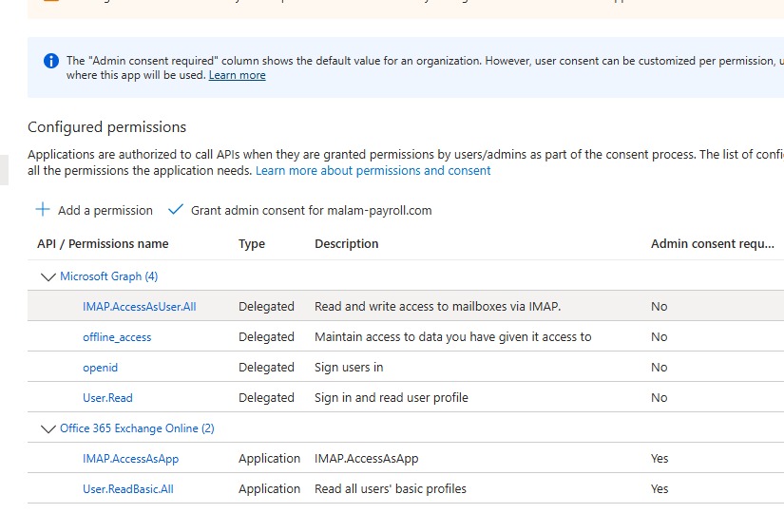Select 'Read and write access to mailboxes via IMAP.' text
Viewport: 784px width, 532px height.
pyautogui.click(x=437, y=307)
